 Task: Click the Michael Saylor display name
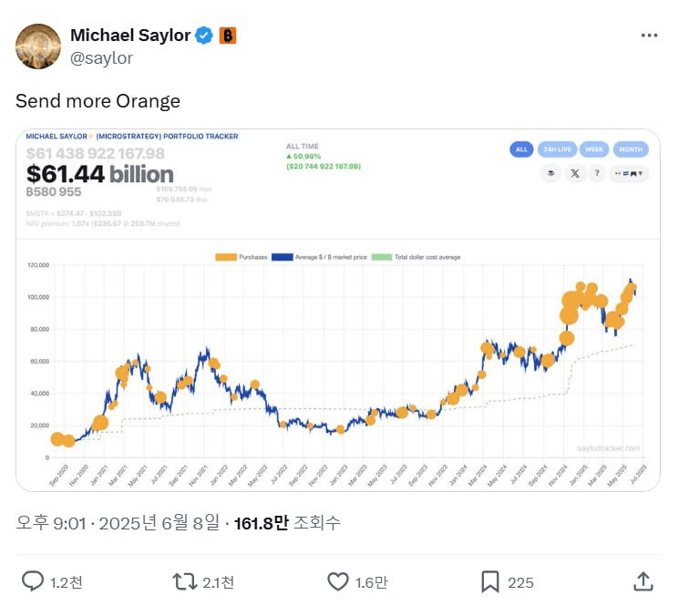[130, 36]
